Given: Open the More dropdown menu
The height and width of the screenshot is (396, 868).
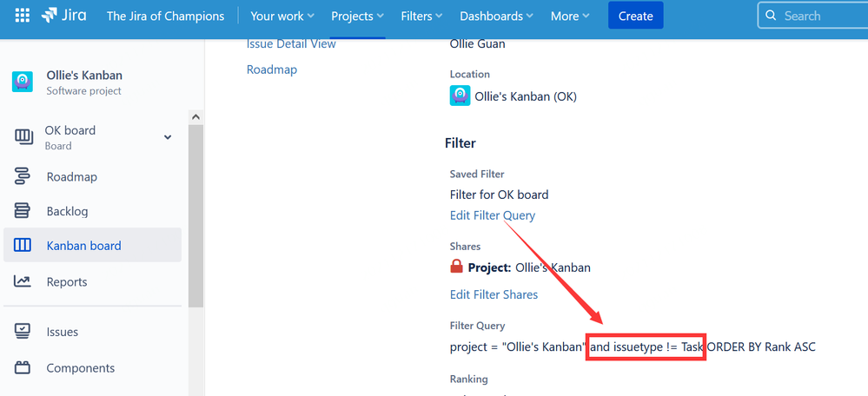Looking at the screenshot, I should (570, 16).
